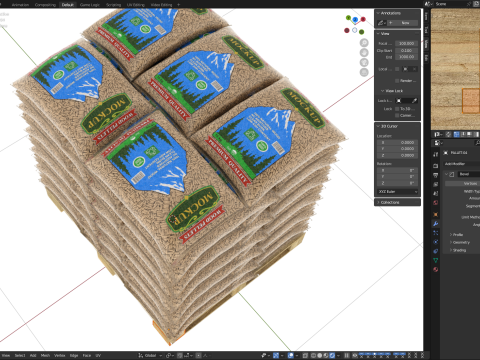Click the blue Z axis gizmo ball
The width and height of the screenshot is (480, 360).
(x=355, y=20)
